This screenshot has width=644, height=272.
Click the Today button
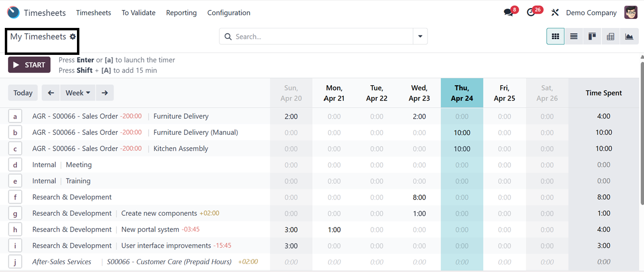coord(23,93)
